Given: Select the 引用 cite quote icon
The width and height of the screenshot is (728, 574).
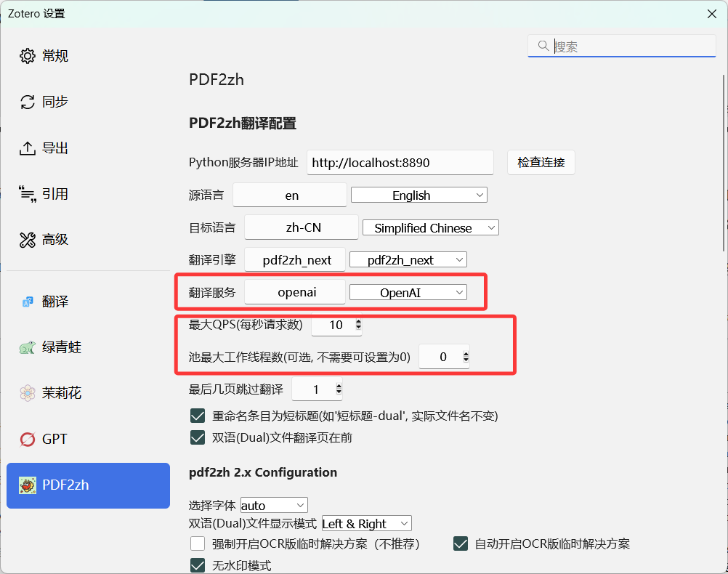Looking at the screenshot, I should [x=28, y=194].
